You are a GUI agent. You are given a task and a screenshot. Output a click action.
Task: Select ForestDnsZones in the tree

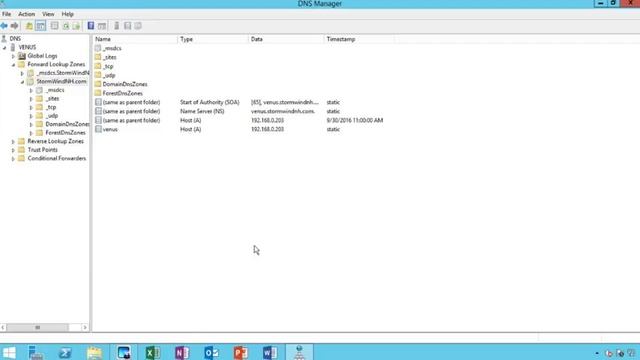[x=65, y=133]
